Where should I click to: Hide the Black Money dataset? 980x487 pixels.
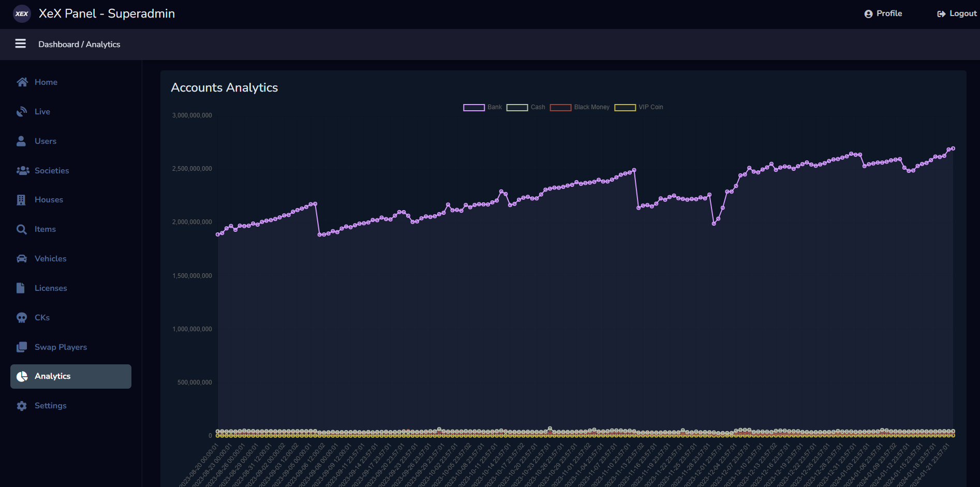(560, 107)
